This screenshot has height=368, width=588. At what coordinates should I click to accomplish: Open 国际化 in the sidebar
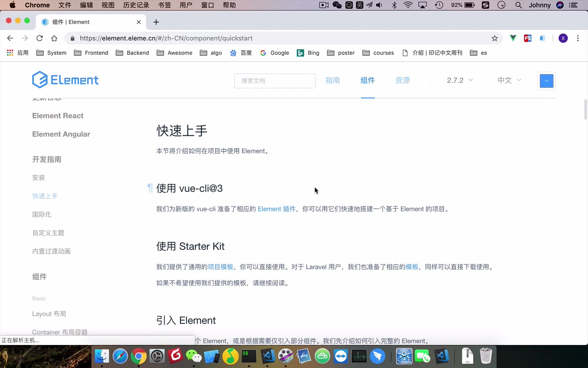pos(42,214)
